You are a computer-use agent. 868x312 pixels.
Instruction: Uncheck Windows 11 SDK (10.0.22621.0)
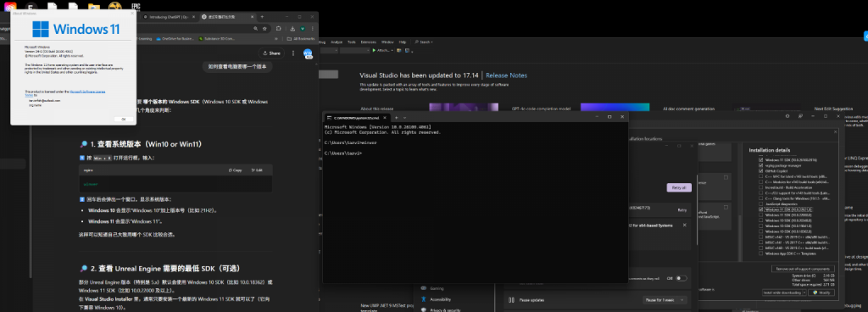point(760,209)
